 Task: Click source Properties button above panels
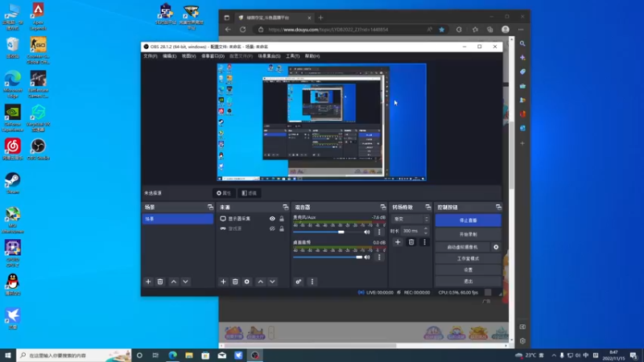coord(225,193)
